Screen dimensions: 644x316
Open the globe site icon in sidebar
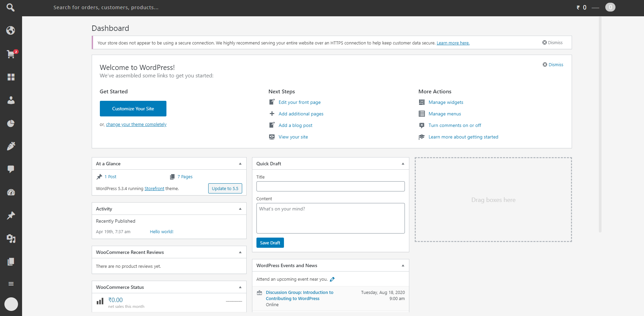point(11,31)
